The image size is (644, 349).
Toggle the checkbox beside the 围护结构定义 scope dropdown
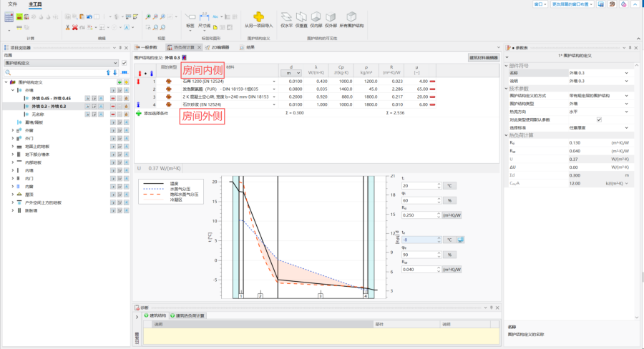point(124,63)
